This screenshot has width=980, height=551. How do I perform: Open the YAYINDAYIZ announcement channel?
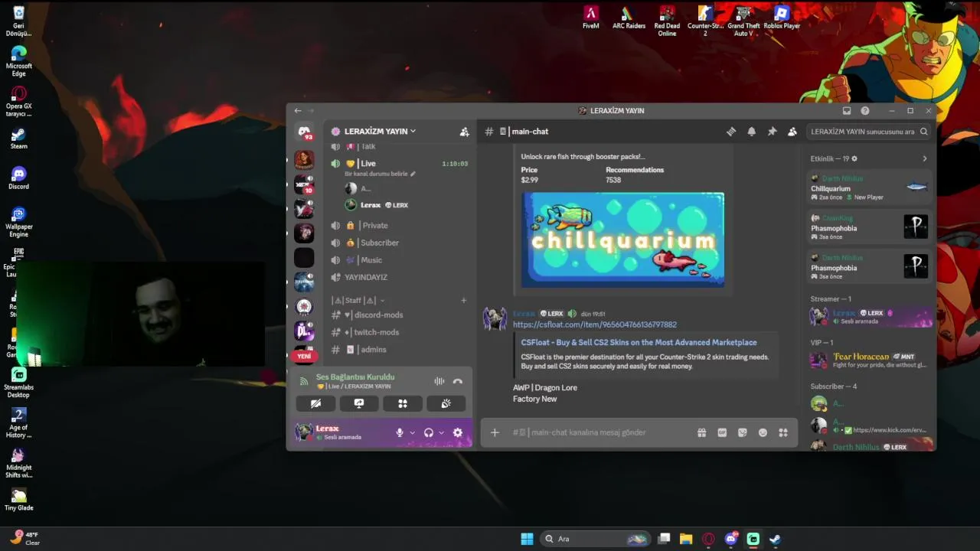pos(400,277)
